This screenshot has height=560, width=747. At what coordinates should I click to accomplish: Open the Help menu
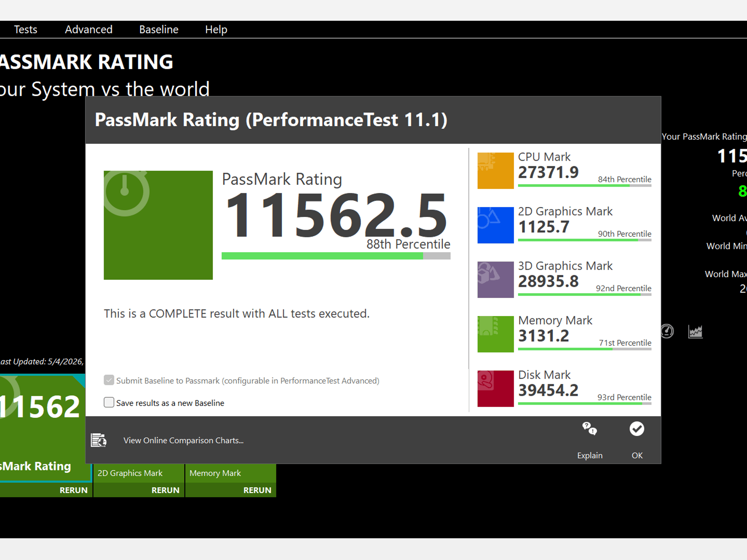point(216,30)
